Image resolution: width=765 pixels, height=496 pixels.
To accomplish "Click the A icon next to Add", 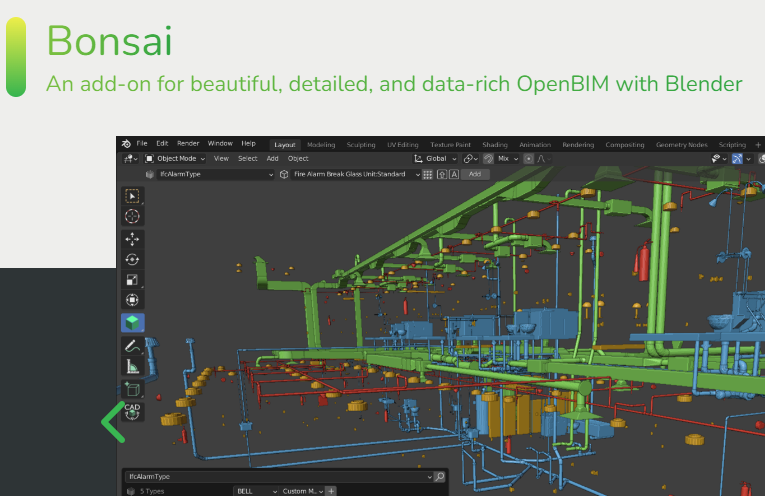I will 454,174.
